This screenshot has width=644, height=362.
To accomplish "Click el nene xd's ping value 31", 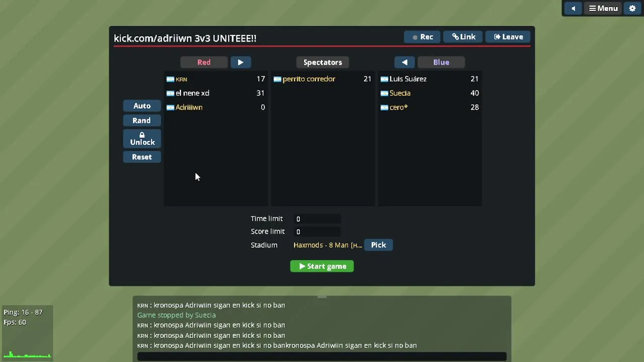I will 260,93.
